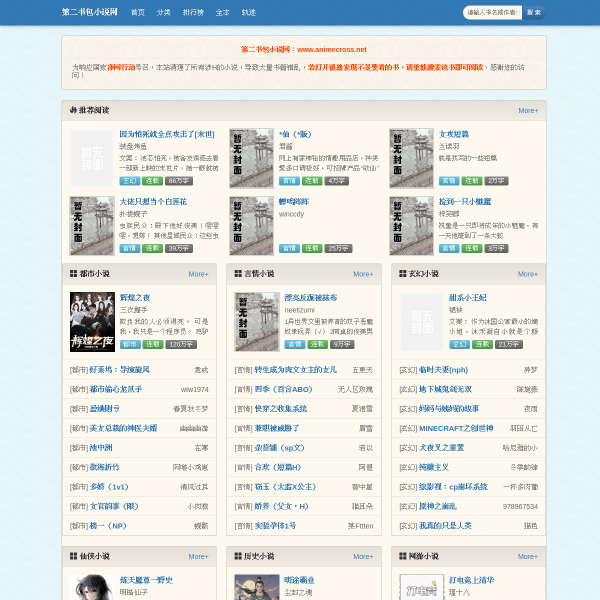Image resolution: width=600 pixels, height=600 pixels.
Task: Focus the book or author search box
Action: tap(492, 12)
